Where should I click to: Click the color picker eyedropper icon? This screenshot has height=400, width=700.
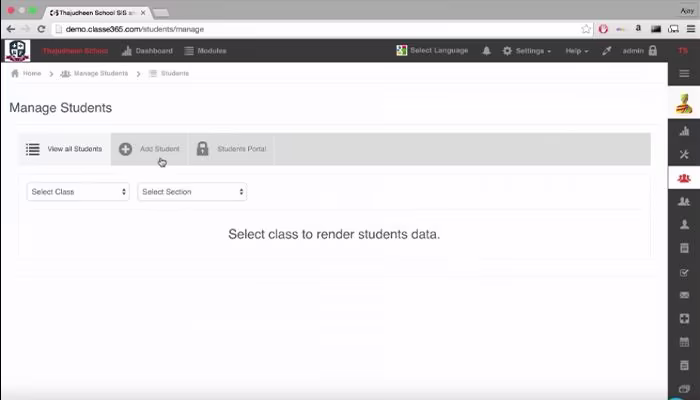point(606,51)
